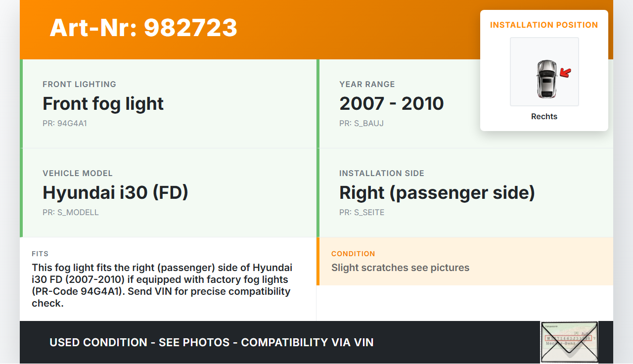Click Right (passenger side) value

tap(437, 192)
